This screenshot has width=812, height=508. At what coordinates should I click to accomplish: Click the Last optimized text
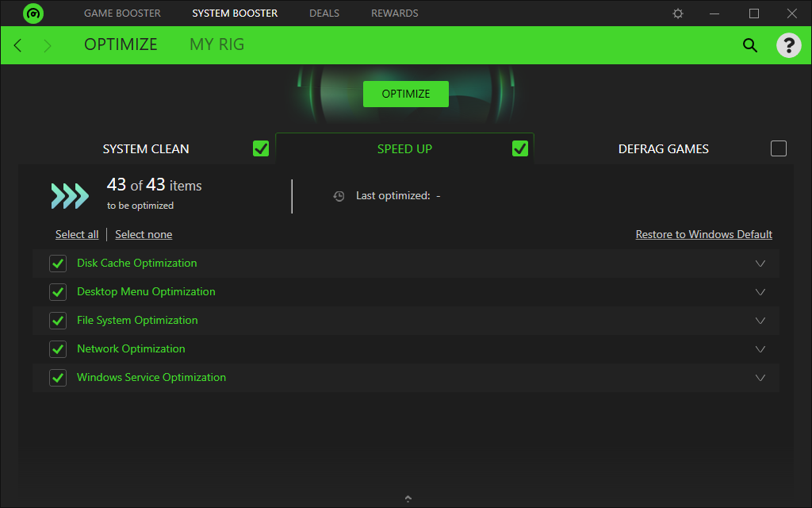pos(398,195)
